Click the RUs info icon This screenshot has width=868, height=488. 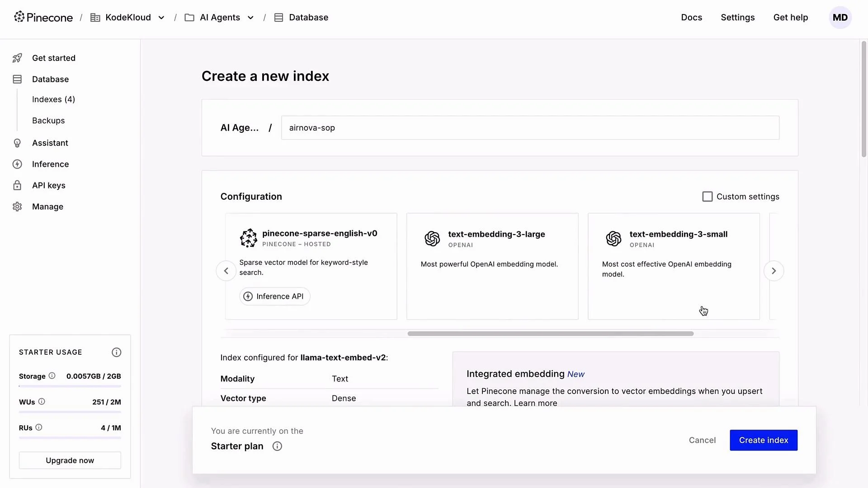point(39,427)
